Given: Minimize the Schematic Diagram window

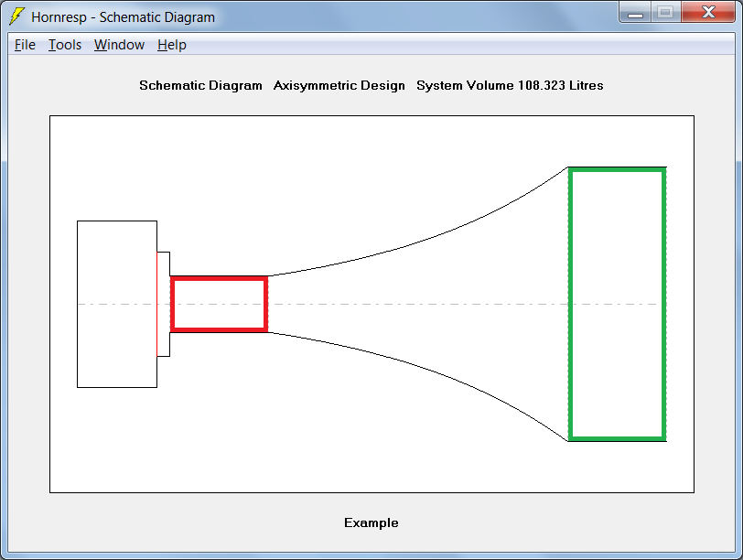Looking at the screenshot, I should 635,12.
